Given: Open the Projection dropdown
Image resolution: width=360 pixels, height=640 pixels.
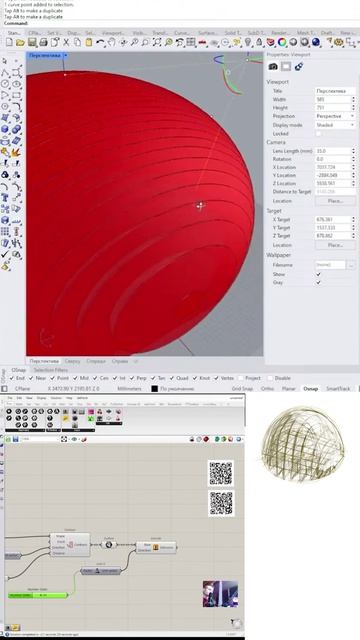Looking at the screenshot, I should click(335, 116).
